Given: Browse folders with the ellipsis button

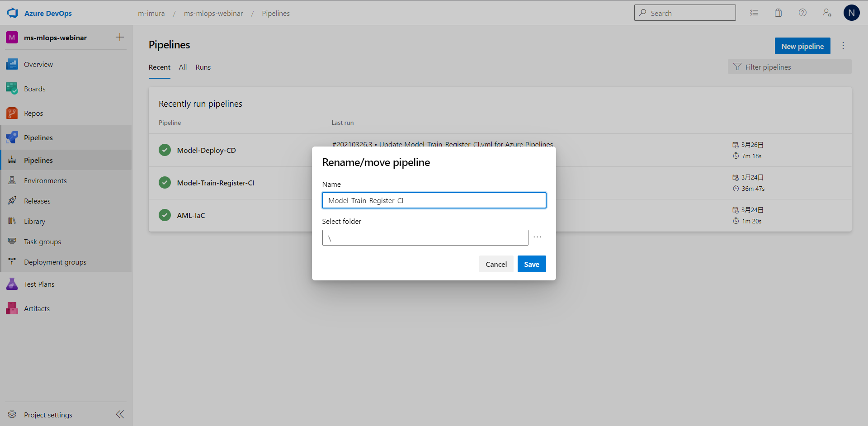Looking at the screenshot, I should tap(537, 237).
